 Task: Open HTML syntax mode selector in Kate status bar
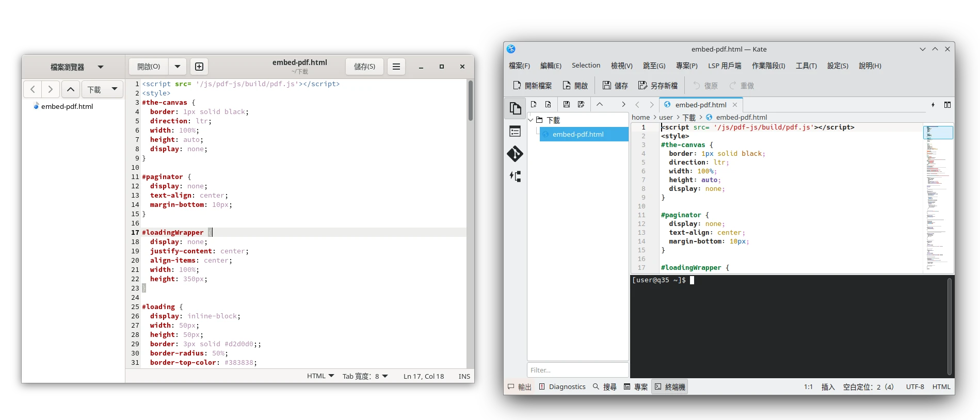[941, 387]
